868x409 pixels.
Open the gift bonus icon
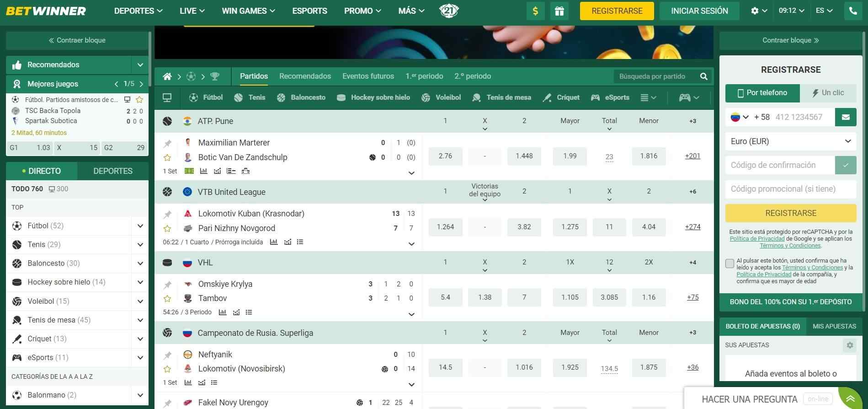tap(559, 11)
